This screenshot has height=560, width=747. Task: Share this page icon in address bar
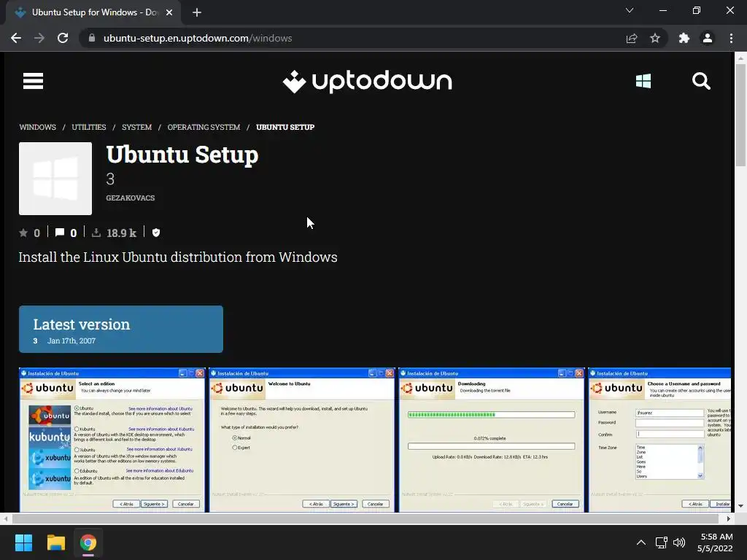point(632,38)
